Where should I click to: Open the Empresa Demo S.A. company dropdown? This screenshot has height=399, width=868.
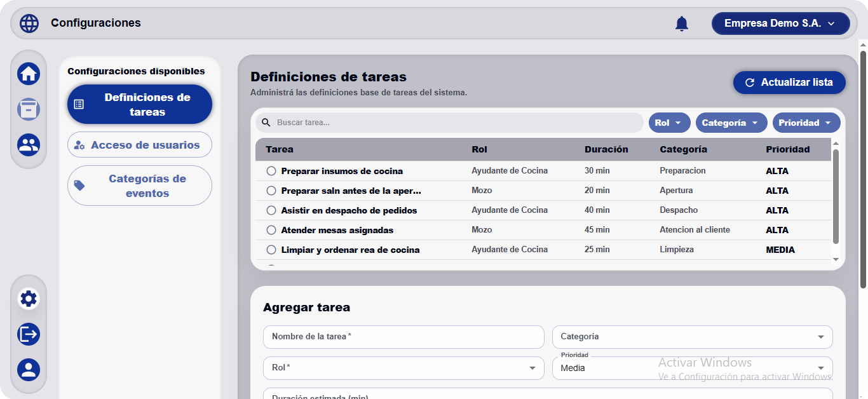tap(780, 24)
